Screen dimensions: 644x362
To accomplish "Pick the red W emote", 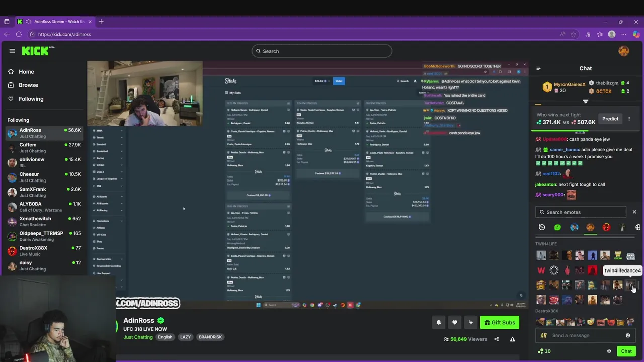I will pyautogui.click(x=541, y=270).
